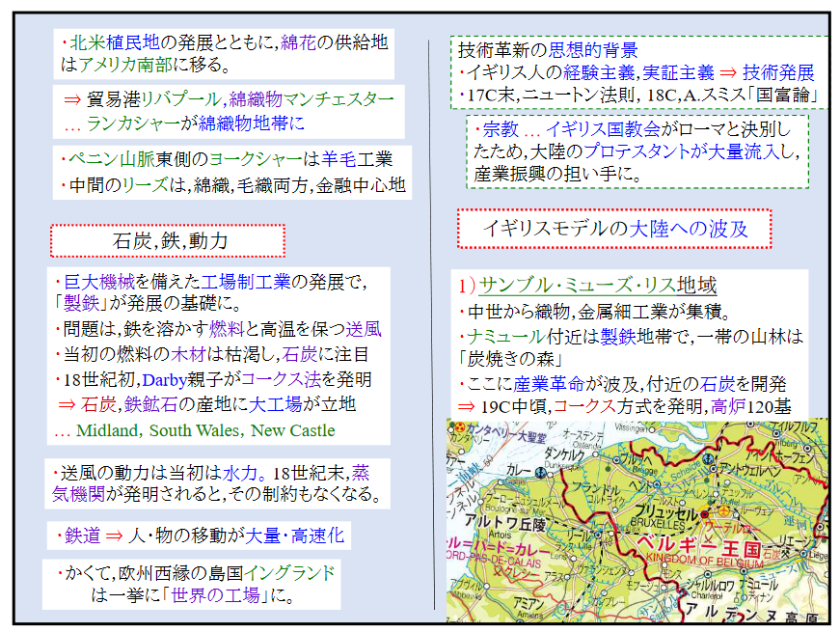
Task: Click the 北米植民地 text box at top
Action: coord(224,54)
